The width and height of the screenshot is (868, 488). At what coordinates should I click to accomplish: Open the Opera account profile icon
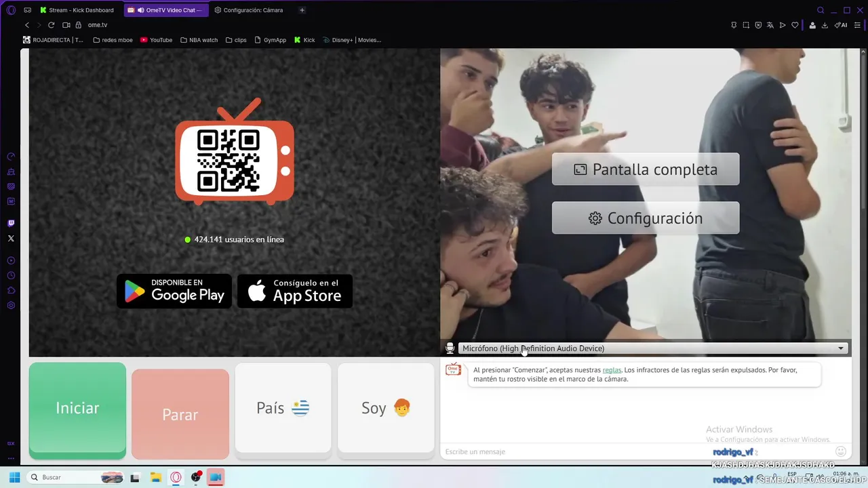812,25
